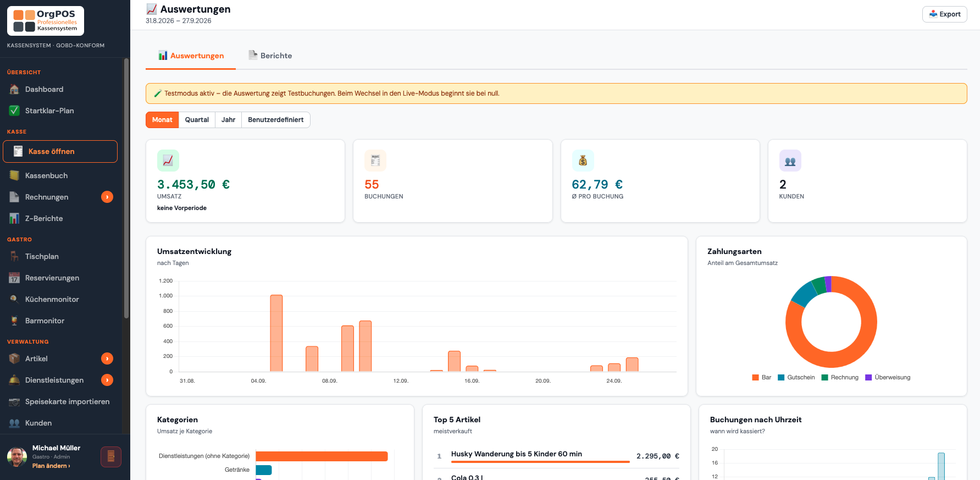Choose Benutzerdefiniert period
The height and width of the screenshot is (480, 980).
click(276, 120)
